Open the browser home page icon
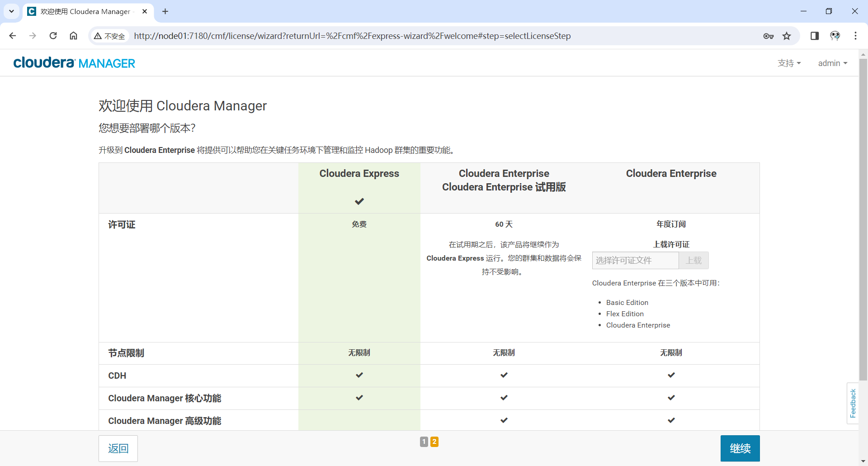 pyautogui.click(x=73, y=36)
